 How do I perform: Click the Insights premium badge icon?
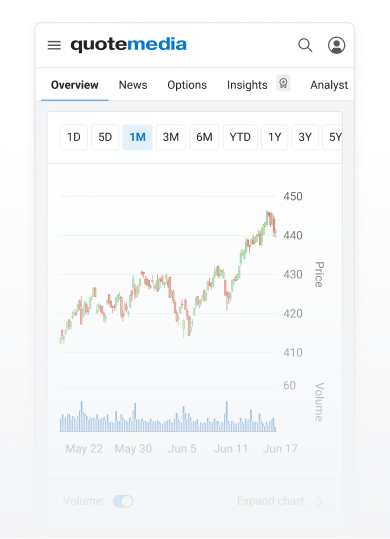(x=283, y=83)
